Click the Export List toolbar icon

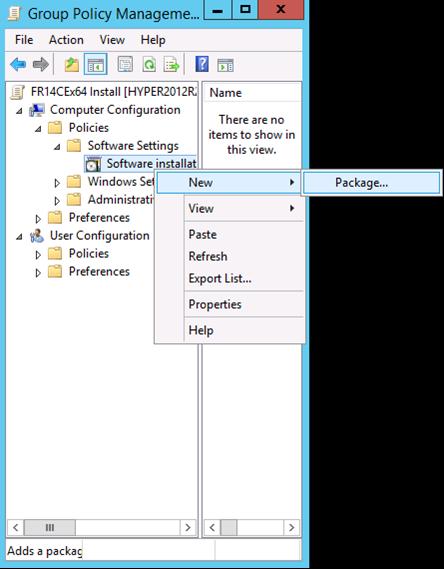coord(172,65)
